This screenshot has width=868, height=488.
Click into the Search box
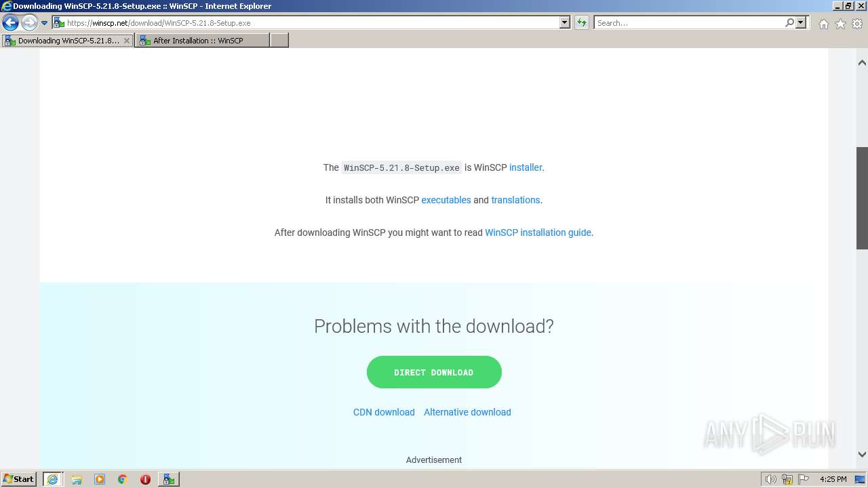[x=689, y=23]
